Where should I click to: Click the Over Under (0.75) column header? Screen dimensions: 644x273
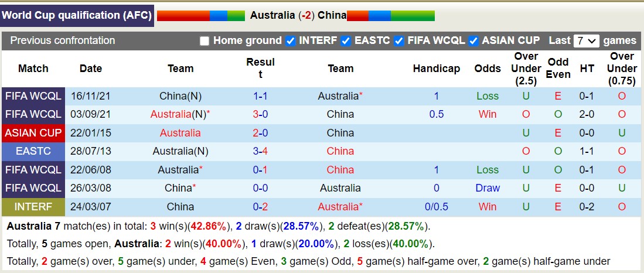click(x=622, y=69)
